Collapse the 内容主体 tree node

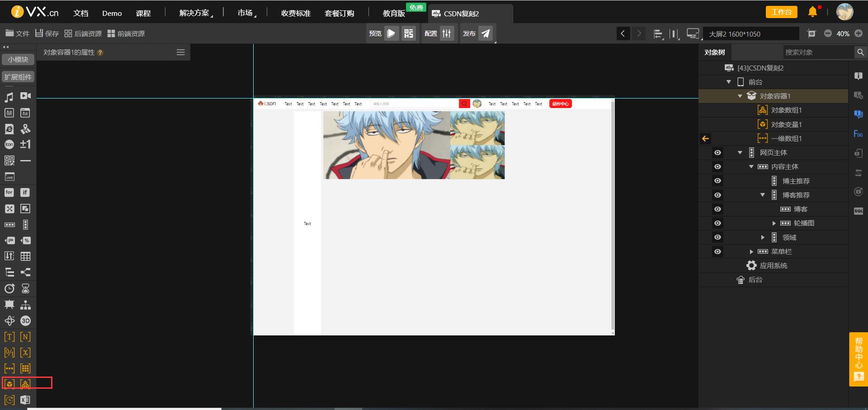point(751,167)
